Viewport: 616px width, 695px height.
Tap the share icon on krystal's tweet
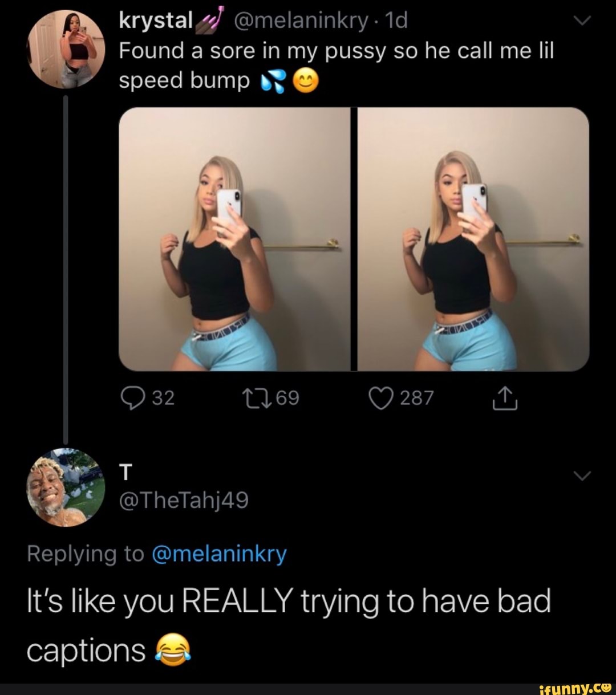click(505, 399)
